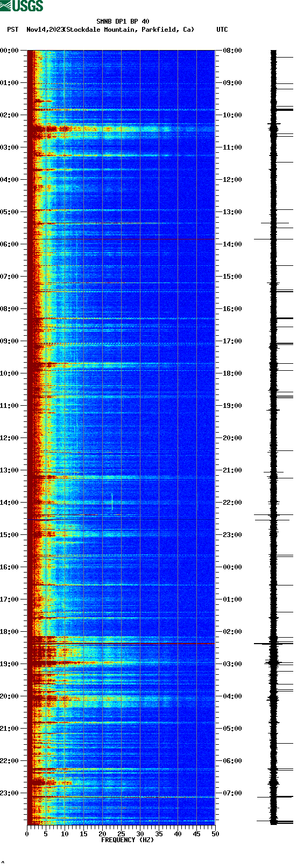Viewport: 297px width, 868px height.
Task: Click the title text 'SMNB DP1 BP 40'
Action: coord(123,22)
